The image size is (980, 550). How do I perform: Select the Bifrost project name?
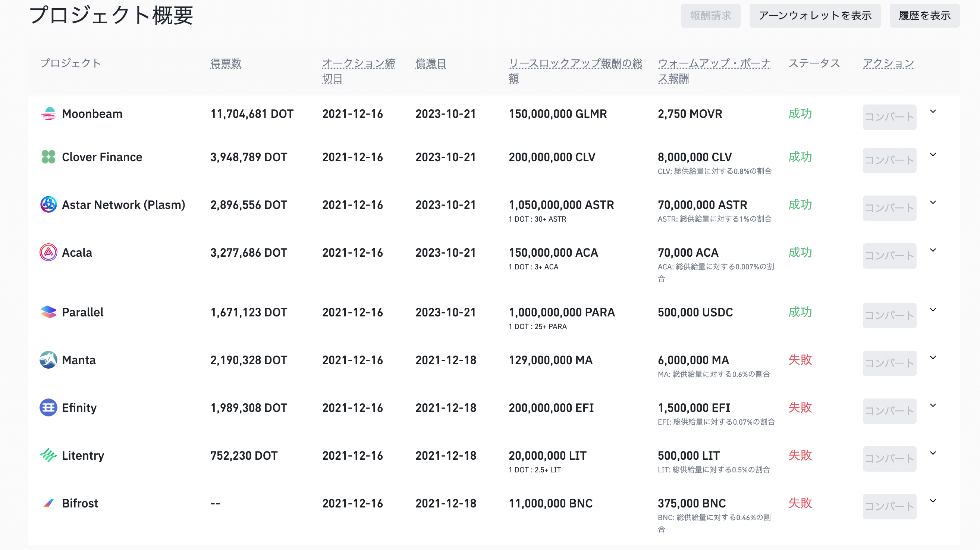[80, 503]
